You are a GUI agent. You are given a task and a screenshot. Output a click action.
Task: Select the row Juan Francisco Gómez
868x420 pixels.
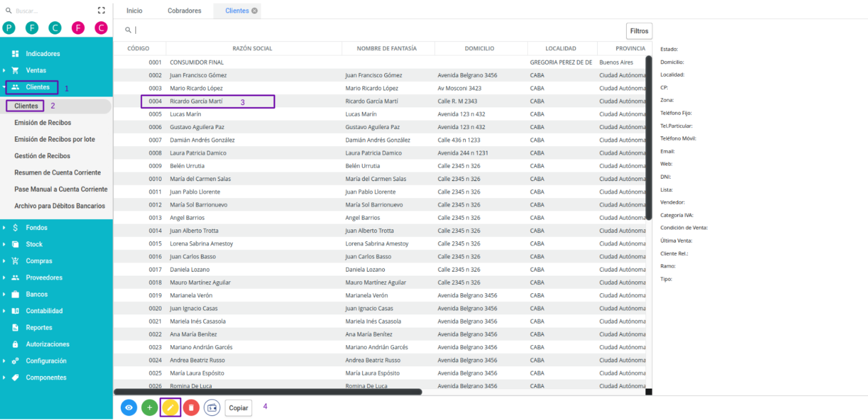point(379,75)
